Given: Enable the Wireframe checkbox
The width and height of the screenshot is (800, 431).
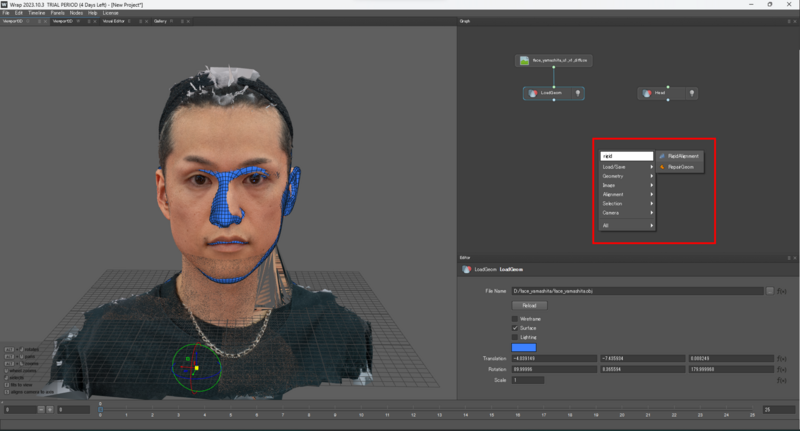Looking at the screenshot, I should (515, 319).
